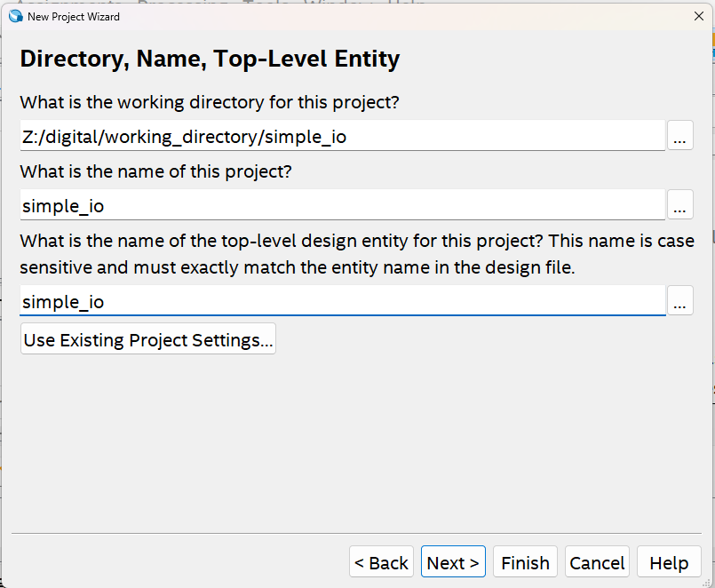Click 'What is the name of this project?' label
The width and height of the screenshot is (715, 588).
[156, 171]
